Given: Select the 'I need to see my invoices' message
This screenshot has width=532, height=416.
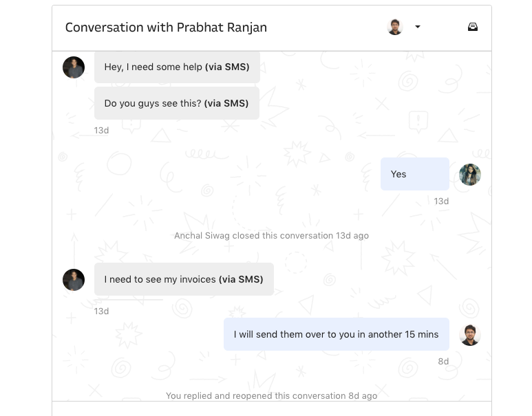Looking at the screenshot, I should click(x=184, y=280).
